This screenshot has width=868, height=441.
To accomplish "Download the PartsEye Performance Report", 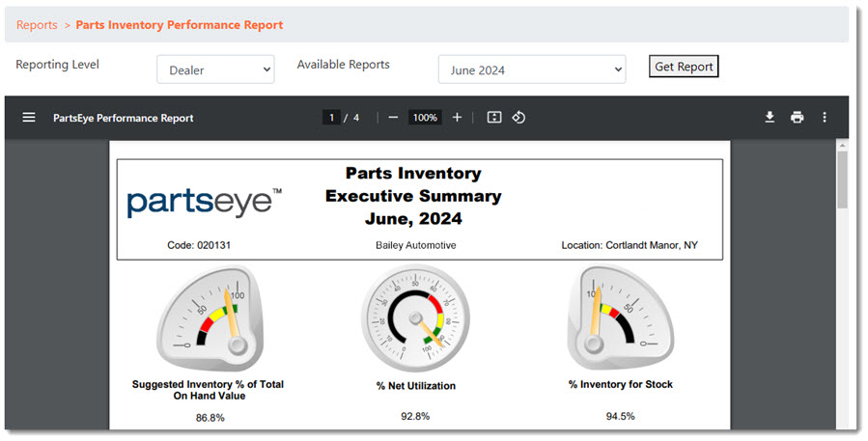I will 770,118.
